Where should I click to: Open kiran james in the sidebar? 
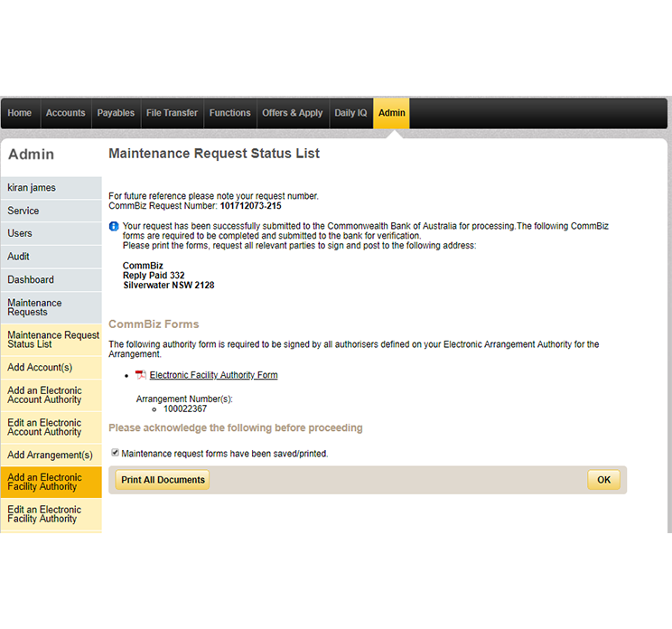(x=51, y=188)
